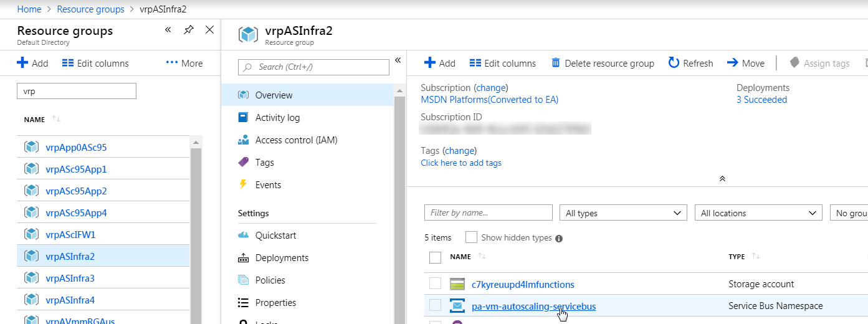Click the Tags icon in sidebar
Screen dimensions: 868x324
244,163
